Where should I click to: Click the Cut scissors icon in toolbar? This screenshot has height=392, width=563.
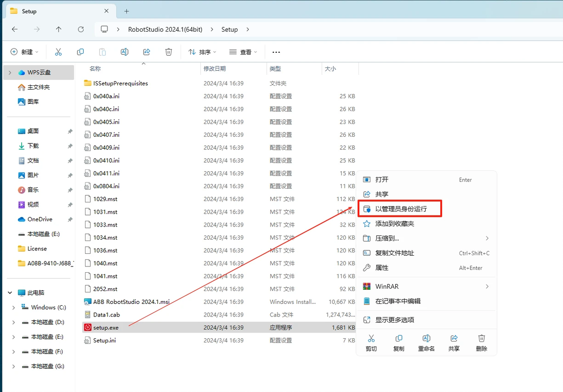pyautogui.click(x=58, y=52)
